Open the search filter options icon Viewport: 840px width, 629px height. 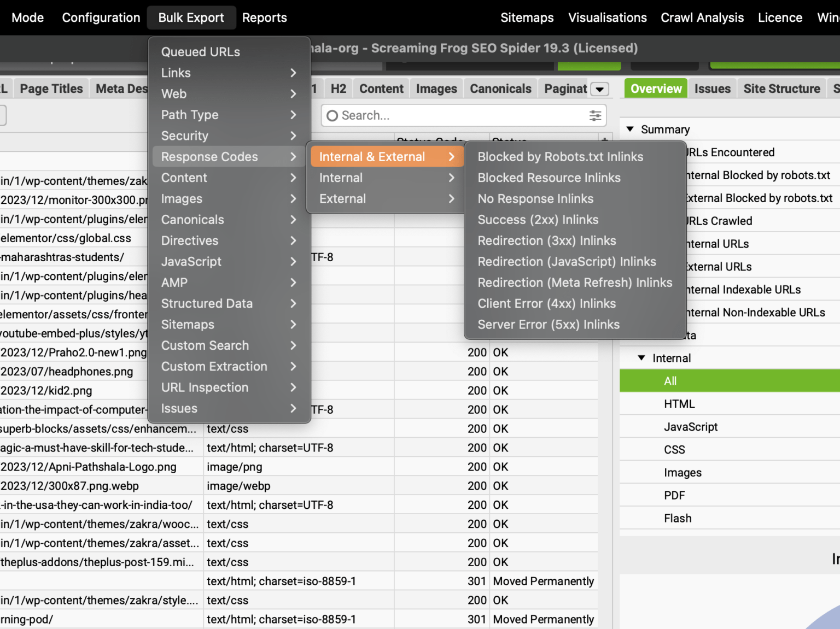pos(595,115)
